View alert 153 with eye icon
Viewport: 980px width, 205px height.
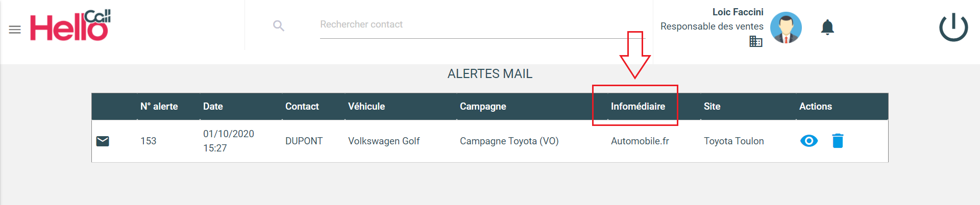[x=809, y=141]
